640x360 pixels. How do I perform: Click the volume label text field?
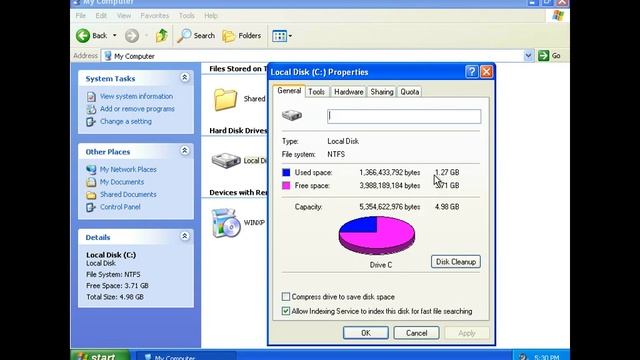click(x=404, y=116)
